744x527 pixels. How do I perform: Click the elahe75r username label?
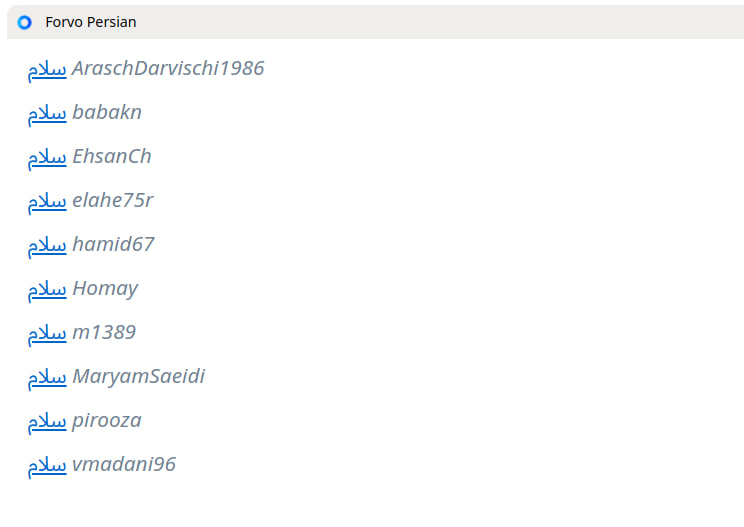point(113,200)
